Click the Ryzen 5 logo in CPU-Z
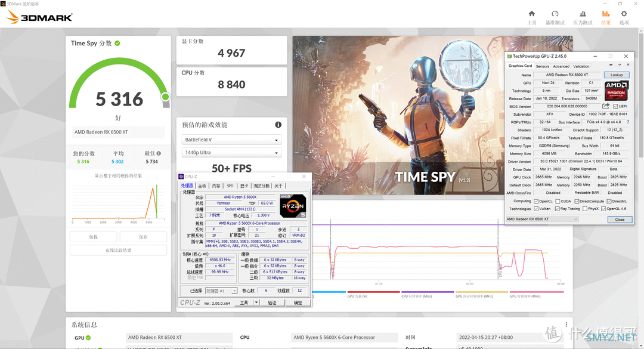Image resolution: width=644 pixels, height=349 pixels. click(x=292, y=206)
